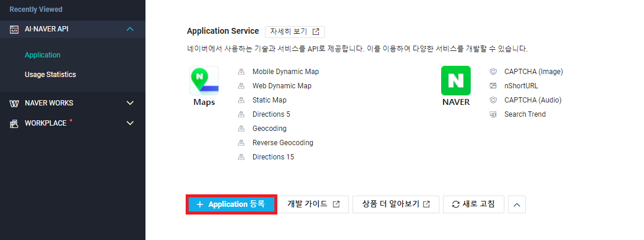This screenshot has height=240, width=644.
Task: Click the AI·NAVER API code window icon
Action: tap(14, 29)
